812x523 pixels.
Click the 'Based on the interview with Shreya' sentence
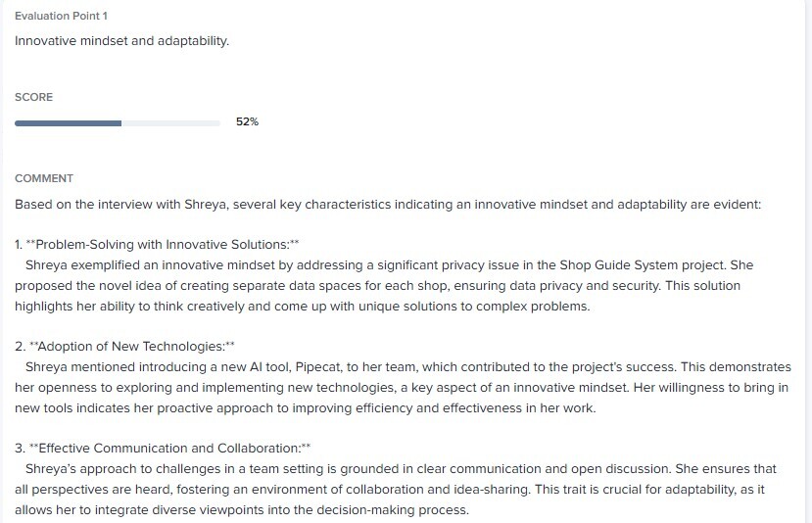[388, 205]
